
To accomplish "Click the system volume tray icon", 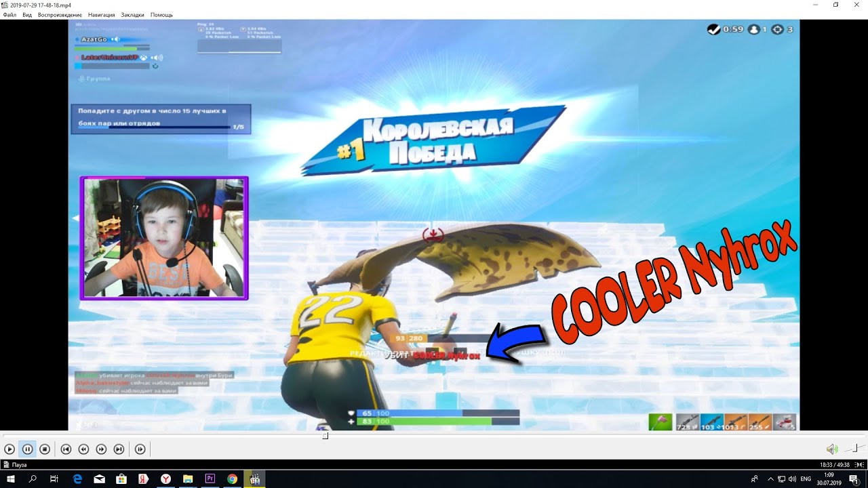I will 792,479.
